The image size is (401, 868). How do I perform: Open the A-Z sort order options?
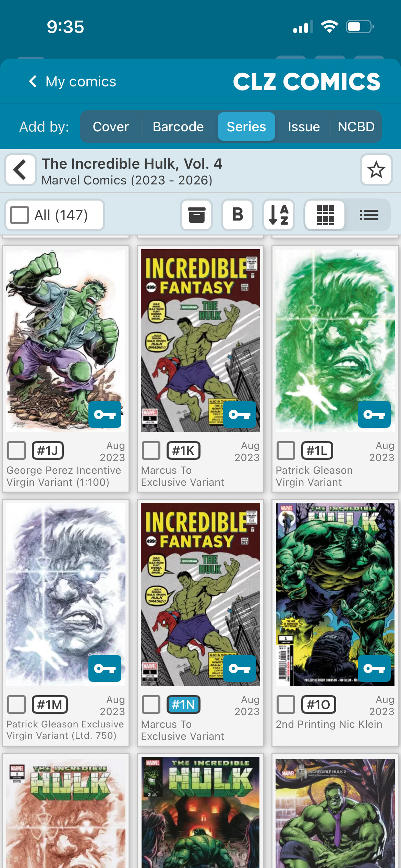point(279,215)
